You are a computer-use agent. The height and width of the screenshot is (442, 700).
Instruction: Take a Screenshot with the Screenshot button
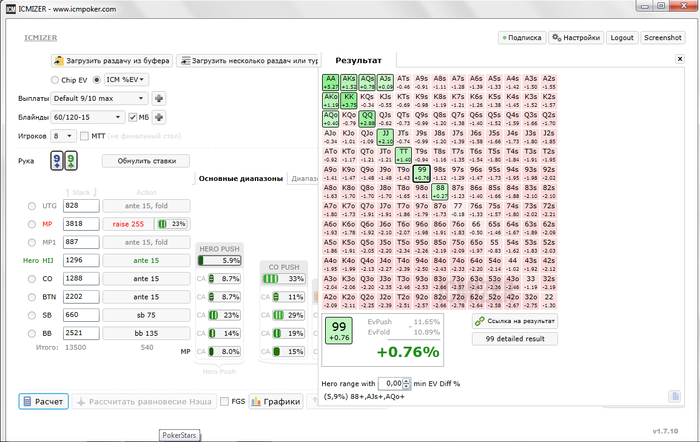click(x=662, y=38)
